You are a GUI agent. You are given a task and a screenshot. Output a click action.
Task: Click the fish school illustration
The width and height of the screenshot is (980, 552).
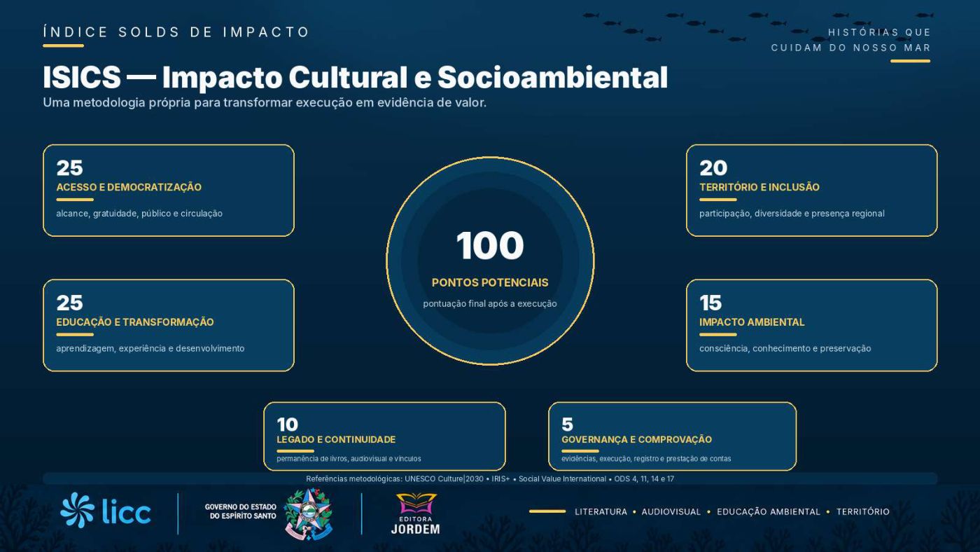coord(752,26)
